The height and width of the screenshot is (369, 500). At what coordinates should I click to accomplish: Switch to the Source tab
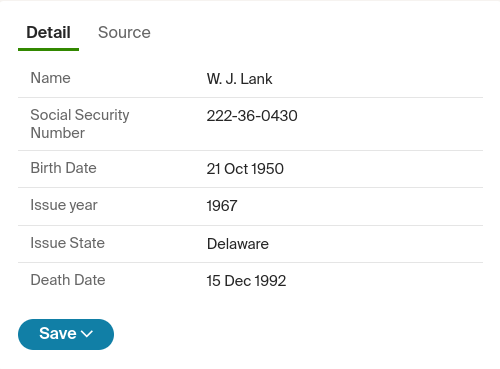[124, 32]
